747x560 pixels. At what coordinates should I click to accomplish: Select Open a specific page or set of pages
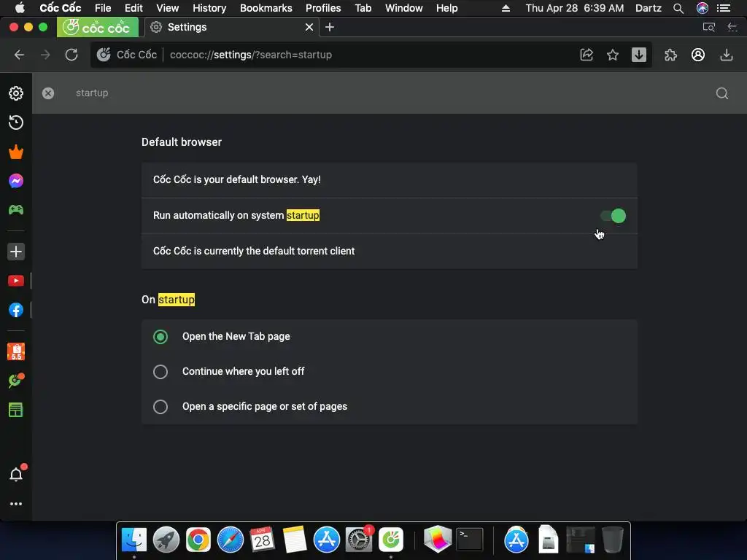pos(160,407)
